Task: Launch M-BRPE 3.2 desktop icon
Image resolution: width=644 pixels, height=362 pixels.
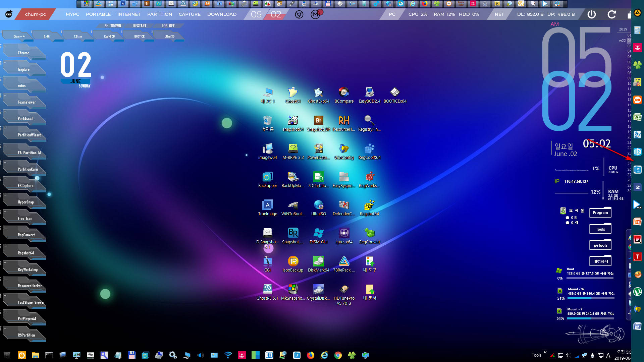Action: 293,152
